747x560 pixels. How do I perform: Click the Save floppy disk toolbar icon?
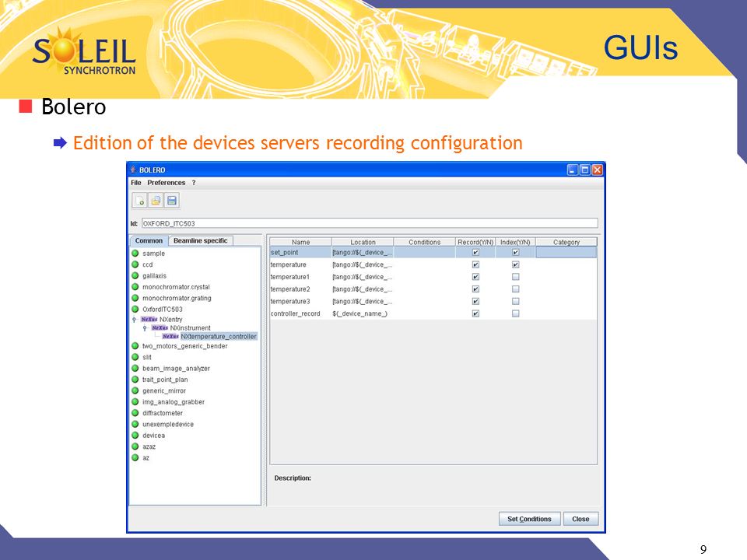pyautogui.click(x=172, y=201)
